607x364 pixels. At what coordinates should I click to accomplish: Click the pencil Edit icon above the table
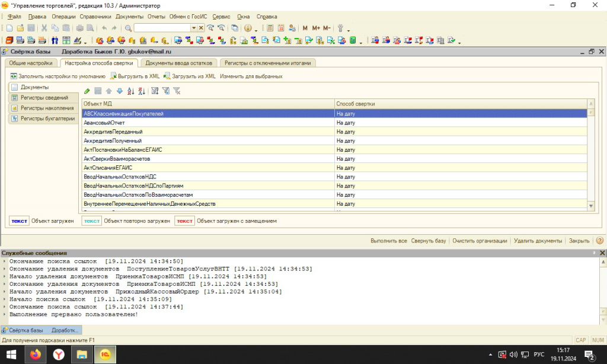pyautogui.click(x=87, y=91)
